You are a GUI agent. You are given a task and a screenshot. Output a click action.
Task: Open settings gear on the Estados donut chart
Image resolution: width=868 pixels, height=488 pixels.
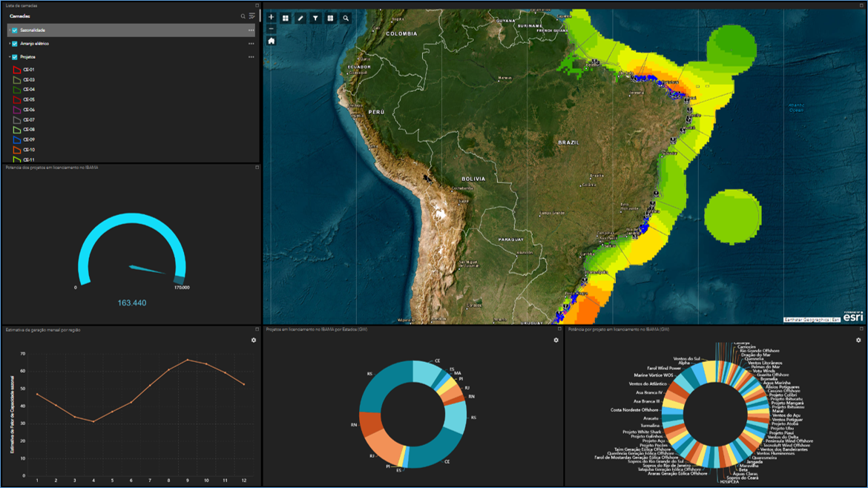tap(554, 339)
